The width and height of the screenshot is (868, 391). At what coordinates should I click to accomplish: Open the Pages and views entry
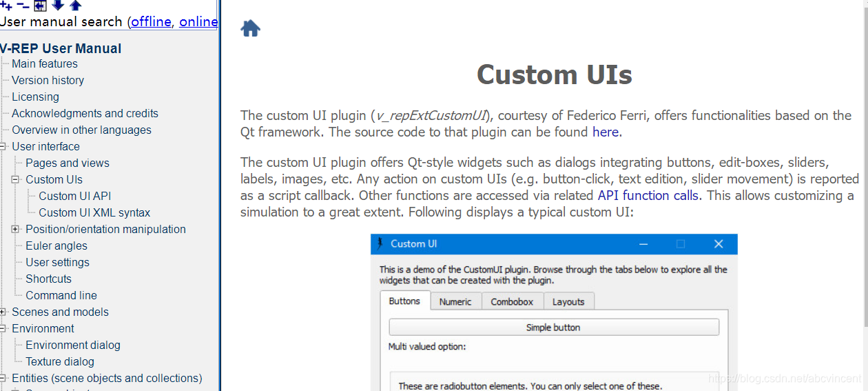coord(68,163)
